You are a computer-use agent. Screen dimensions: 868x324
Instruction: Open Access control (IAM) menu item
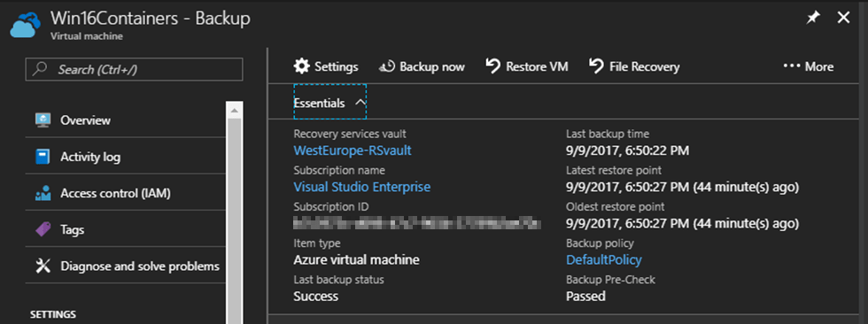[x=126, y=194]
